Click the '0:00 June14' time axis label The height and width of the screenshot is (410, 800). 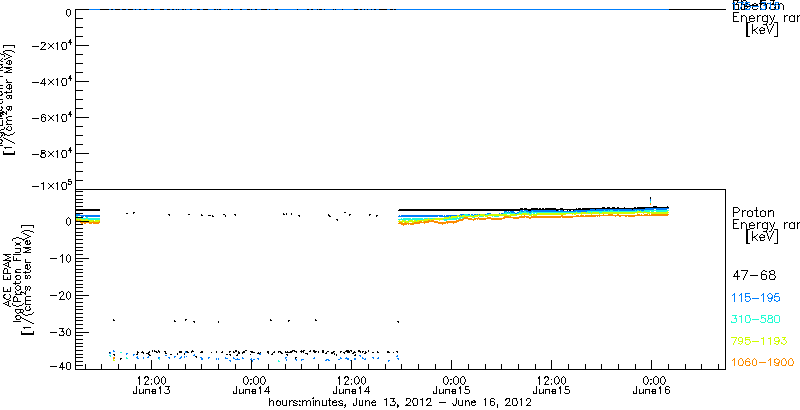coord(252,385)
